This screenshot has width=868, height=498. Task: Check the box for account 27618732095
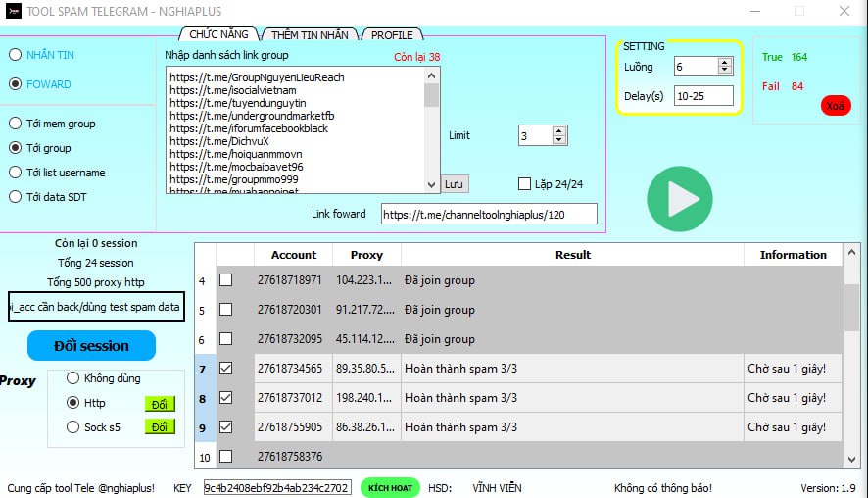tap(225, 338)
